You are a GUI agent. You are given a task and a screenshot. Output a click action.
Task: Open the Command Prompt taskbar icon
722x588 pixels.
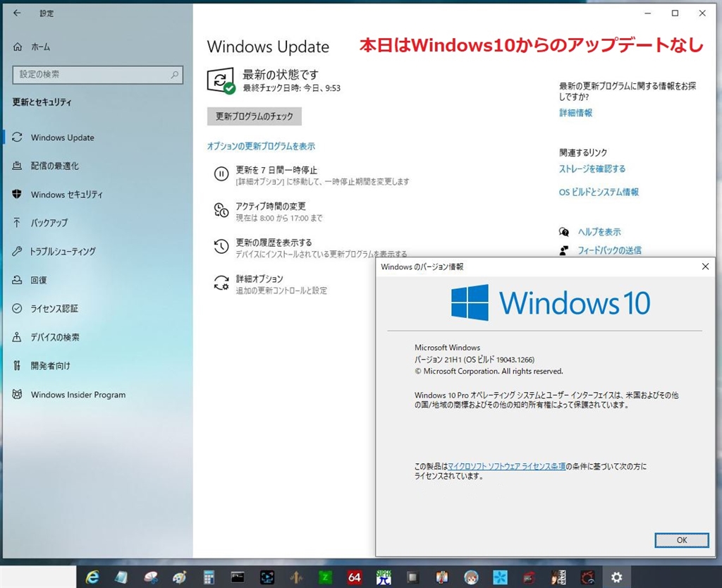(x=238, y=577)
